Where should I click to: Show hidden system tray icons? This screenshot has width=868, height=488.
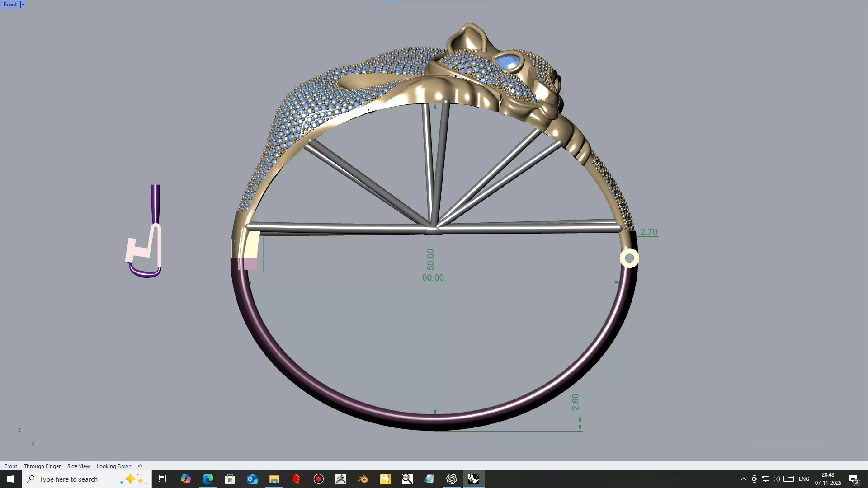tap(743, 479)
